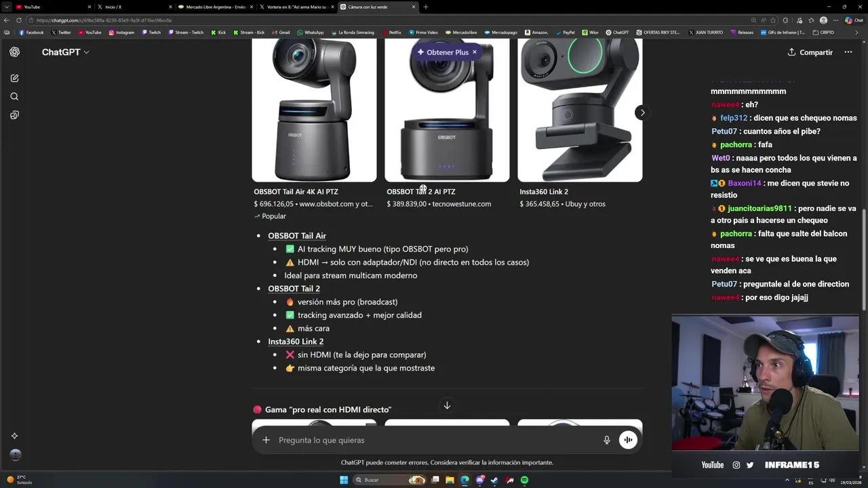Click the Compartir share button

click(x=810, y=52)
